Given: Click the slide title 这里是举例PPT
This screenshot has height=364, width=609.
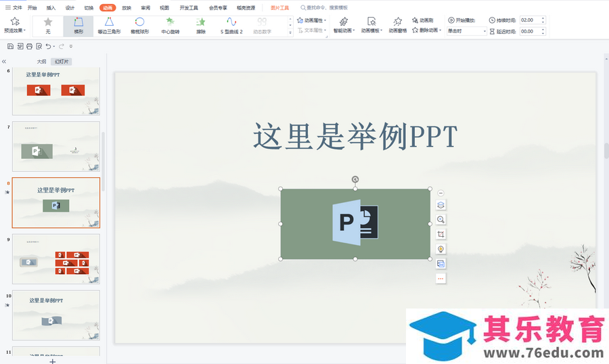Looking at the screenshot, I should pyautogui.click(x=355, y=137).
